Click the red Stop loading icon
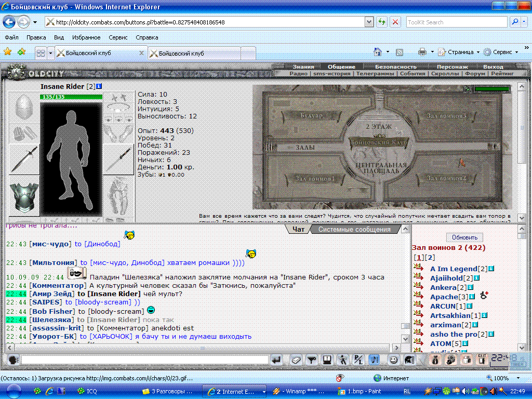532x399 pixels. [x=395, y=22]
